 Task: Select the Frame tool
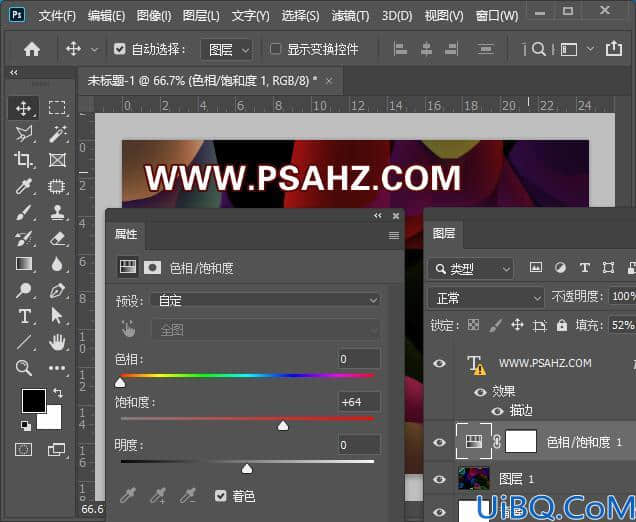[57, 160]
